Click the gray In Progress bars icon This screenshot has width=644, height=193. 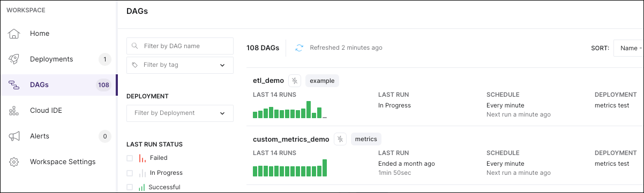142,173
